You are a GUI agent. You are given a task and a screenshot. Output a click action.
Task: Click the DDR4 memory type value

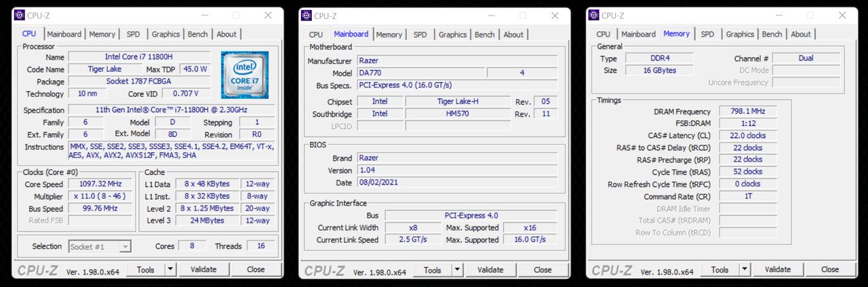pos(660,58)
